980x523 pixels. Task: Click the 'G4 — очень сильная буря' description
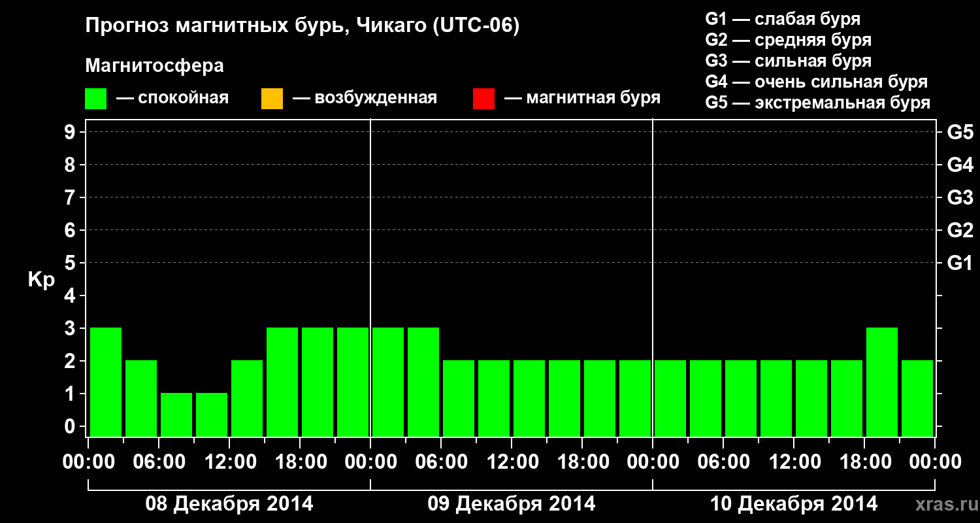click(x=816, y=82)
